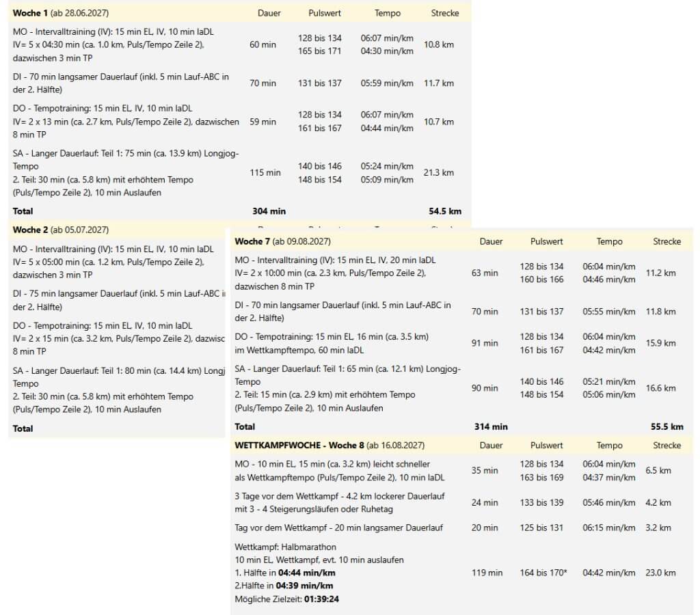
Task: Click the '04:46 min/km' tempo value
Action: 609,279
